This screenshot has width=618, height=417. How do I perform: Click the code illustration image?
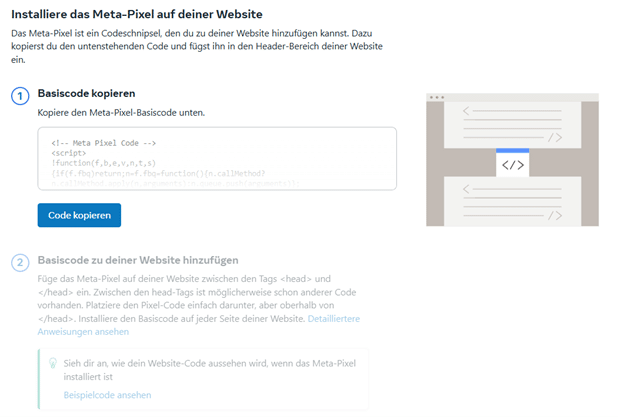512,160
